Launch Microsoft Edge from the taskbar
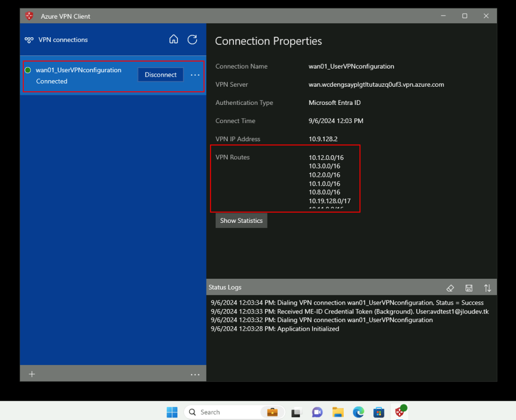This screenshot has height=420, width=516. 358,412
